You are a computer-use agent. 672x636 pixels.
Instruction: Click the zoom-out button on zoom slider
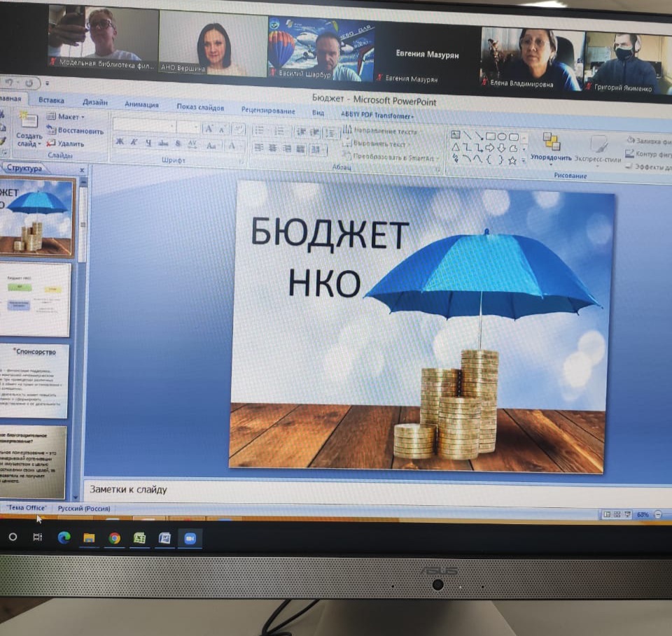pyautogui.click(x=659, y=515)
